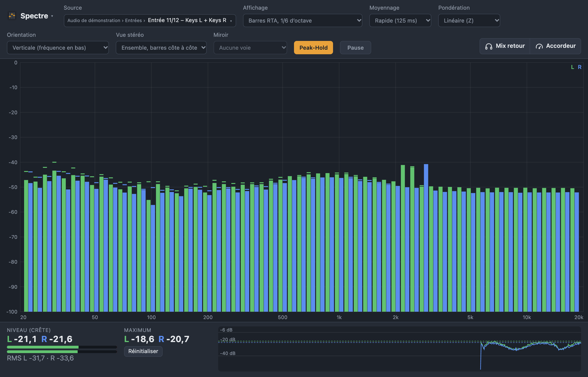Click the Spectre mixer sliders icon
This screenshot has height=377, width=588.
click(x=12, y=16)
